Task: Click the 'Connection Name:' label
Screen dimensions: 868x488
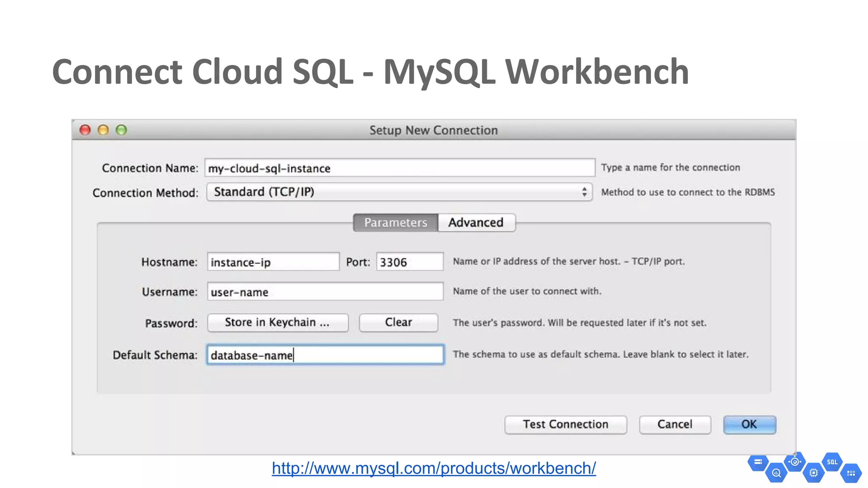Action: coord(150,168)
